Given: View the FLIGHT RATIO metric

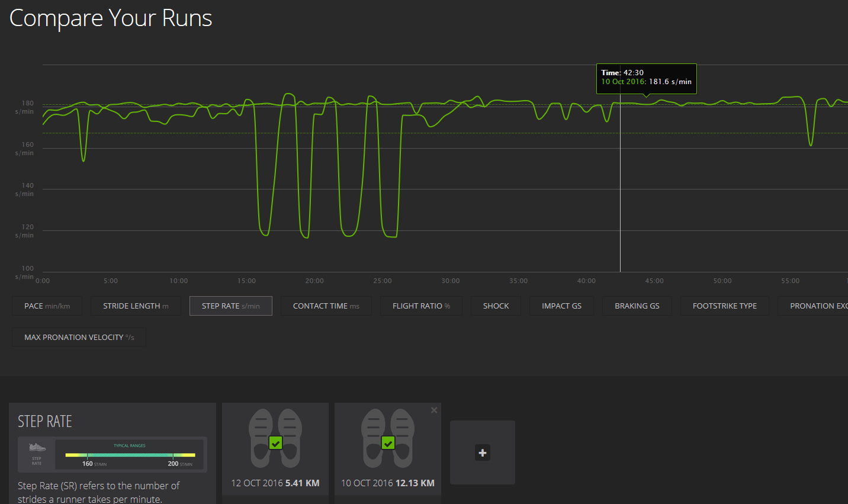Looking at the screenshot, I should click(x=420, y=306).
